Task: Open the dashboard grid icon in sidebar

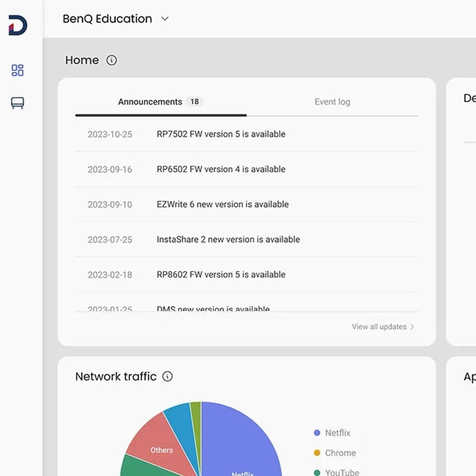Action: [18, 70]
